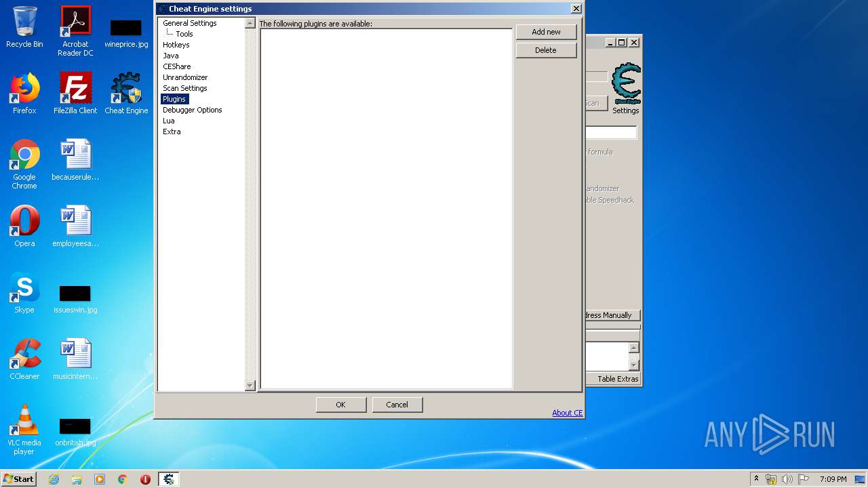Click the taskbar clock showing 7:09 PM
The image size is (868, 488).
[x=833, y=479]
